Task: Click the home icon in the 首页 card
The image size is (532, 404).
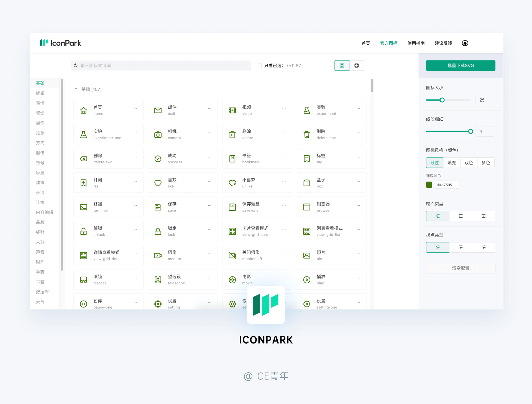Action: [x=83, y=110]
